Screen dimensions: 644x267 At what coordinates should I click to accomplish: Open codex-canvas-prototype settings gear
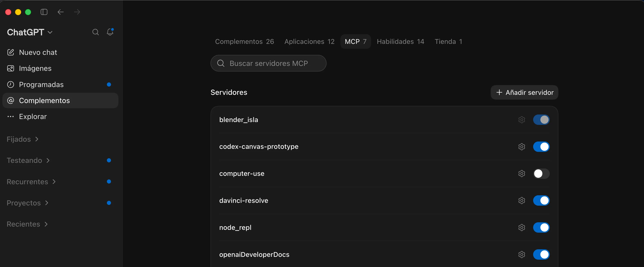pyautogui.click(x=521, y=146)
